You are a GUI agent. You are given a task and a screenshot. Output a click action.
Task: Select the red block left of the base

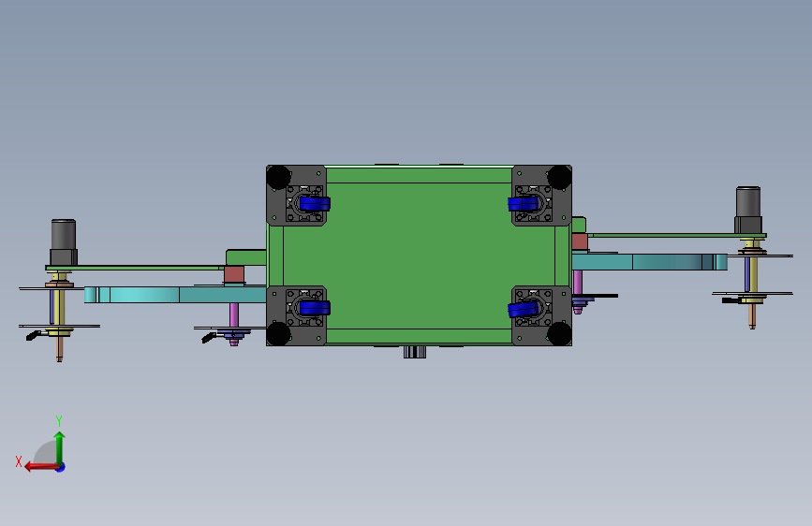pos(234,274)
